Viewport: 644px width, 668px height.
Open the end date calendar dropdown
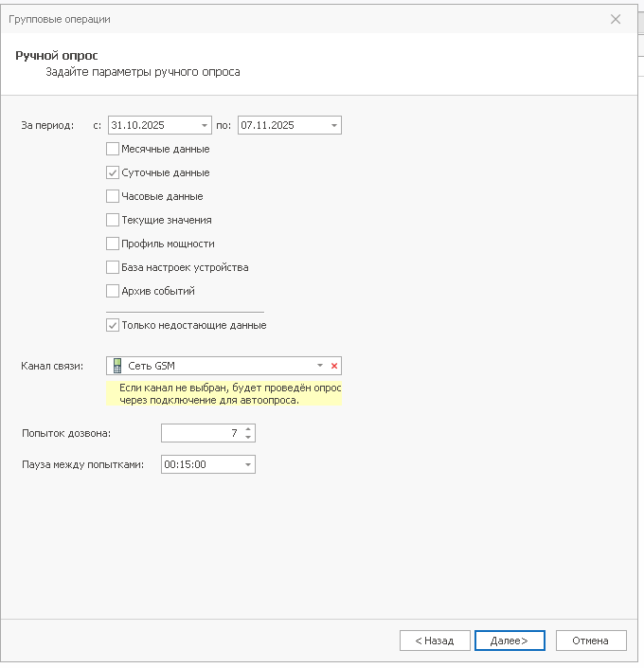point(334,125)
